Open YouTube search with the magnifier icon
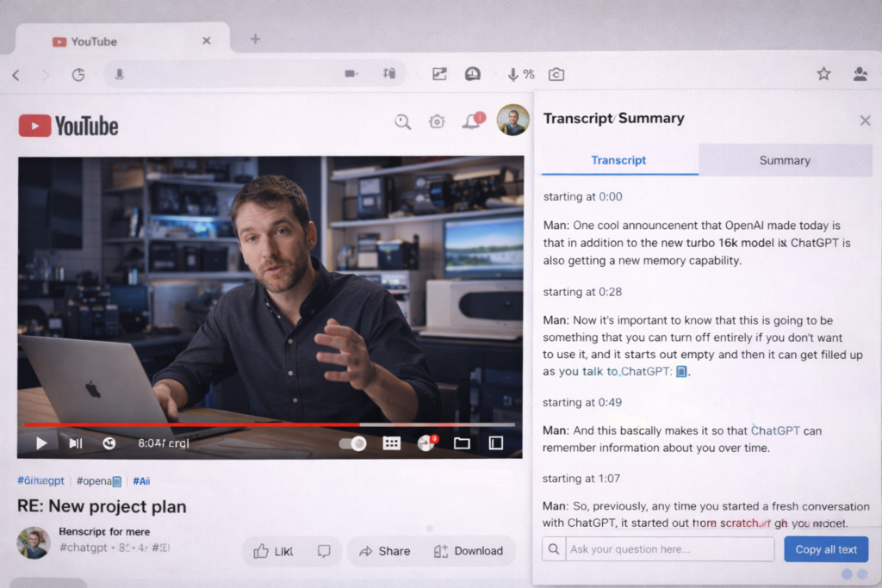The image size is (882, 588). (402, 122)
